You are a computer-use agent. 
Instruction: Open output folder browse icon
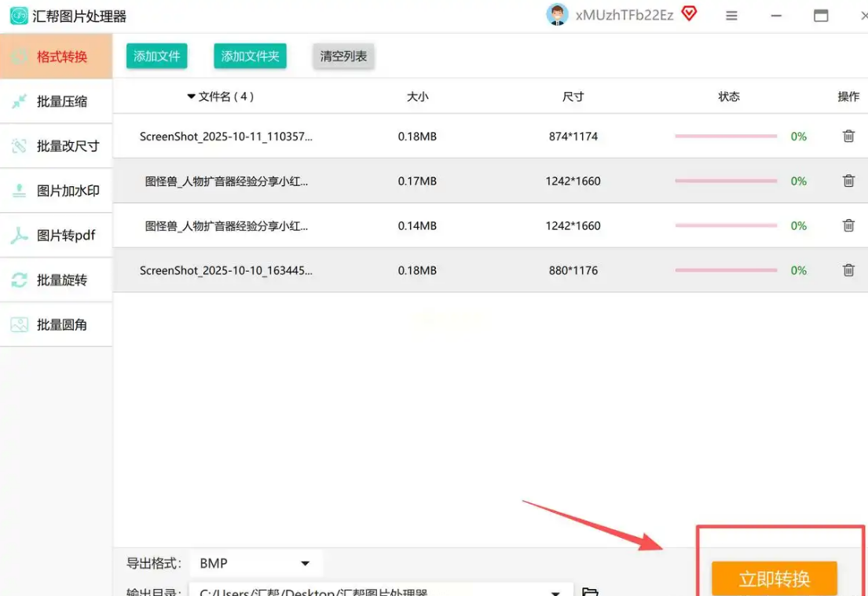click(590, 591)
